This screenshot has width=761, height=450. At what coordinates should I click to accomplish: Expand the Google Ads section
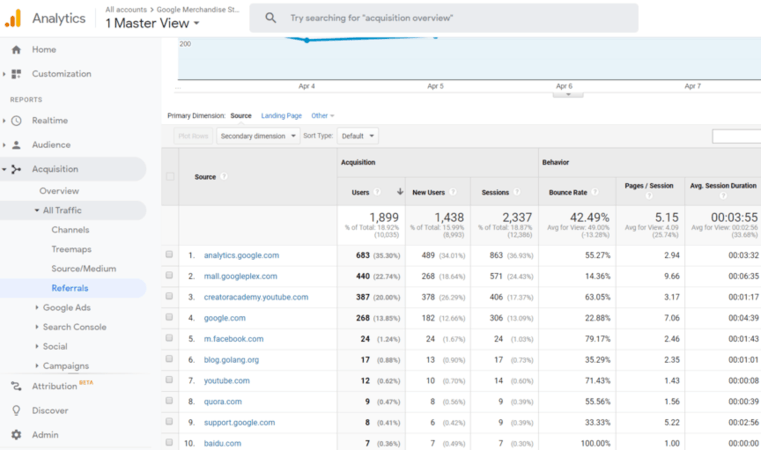pos(37,307)
